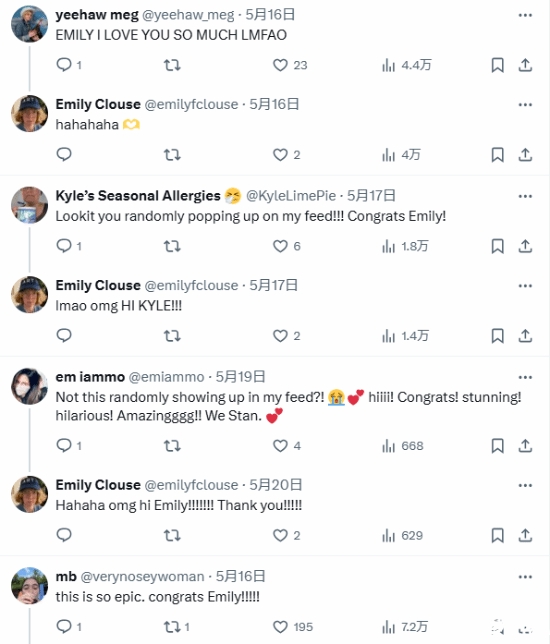Open @verynoseywoman profile handle
550x644 pixels.
(x=142, y=577)
